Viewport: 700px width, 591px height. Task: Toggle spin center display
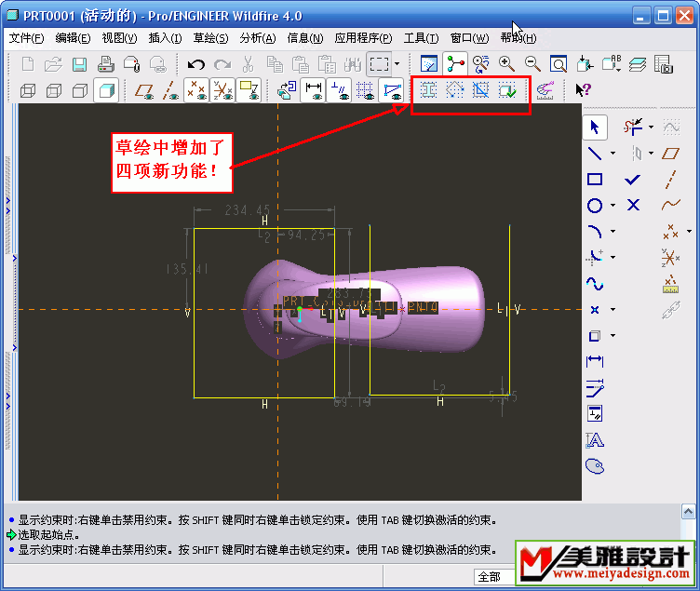tap(455, 64)
